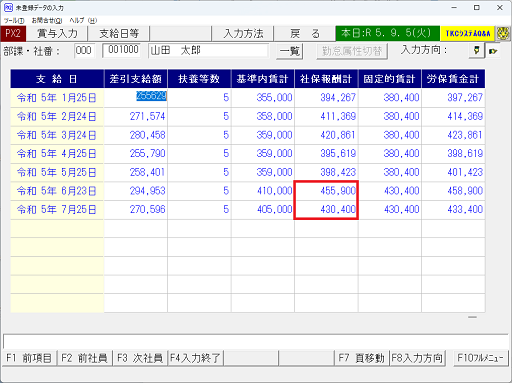512x383 pixels.
Task: Click the PX2 logo button
Action: [13, 34]
